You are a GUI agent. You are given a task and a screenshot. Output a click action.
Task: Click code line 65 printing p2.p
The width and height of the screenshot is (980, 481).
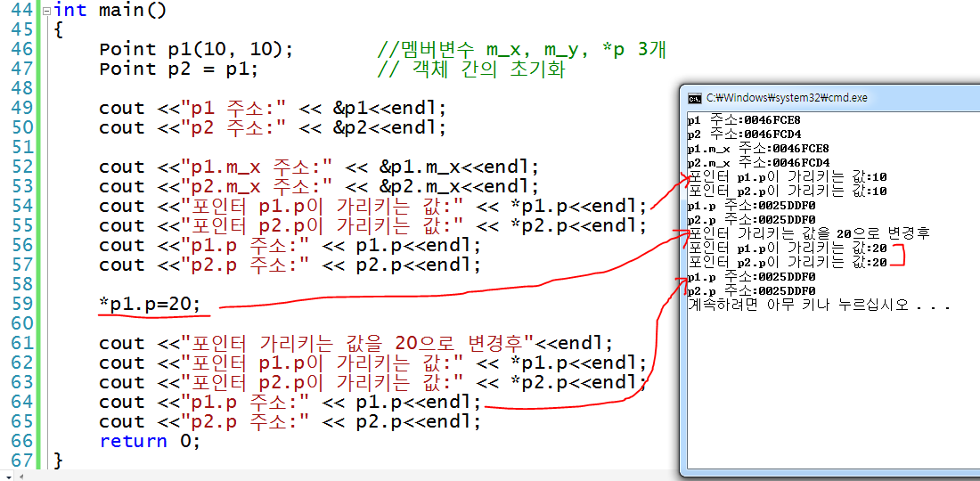tap(290, 421)
